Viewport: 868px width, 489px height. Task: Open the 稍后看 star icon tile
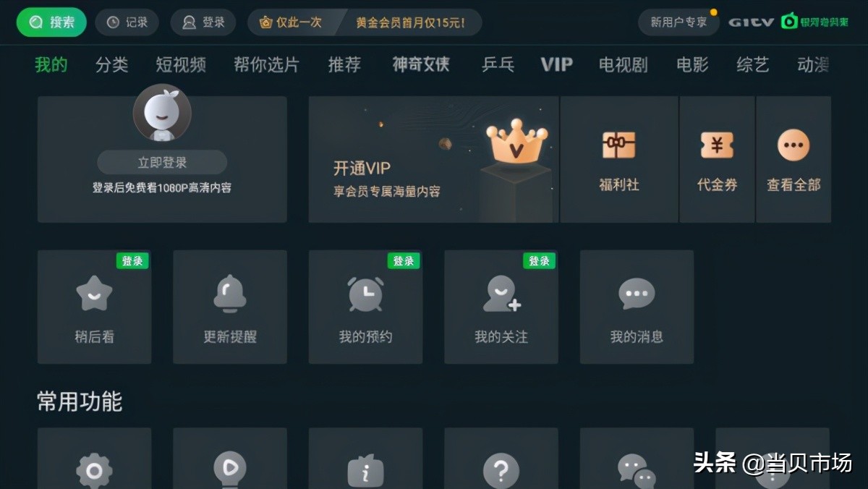(x=95, y=307)
